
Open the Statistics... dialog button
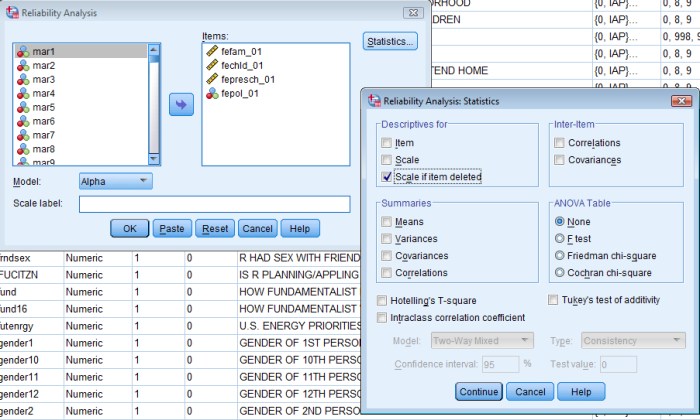[389, 42]
